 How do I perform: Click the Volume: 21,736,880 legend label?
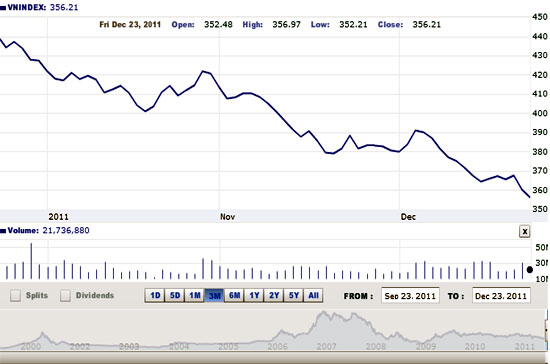tap(45, 230)
